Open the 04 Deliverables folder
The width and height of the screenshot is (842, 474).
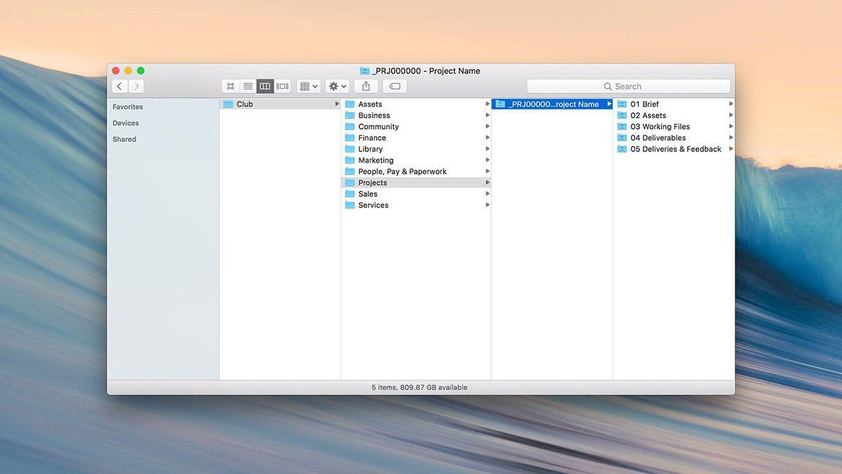(674, 138)
